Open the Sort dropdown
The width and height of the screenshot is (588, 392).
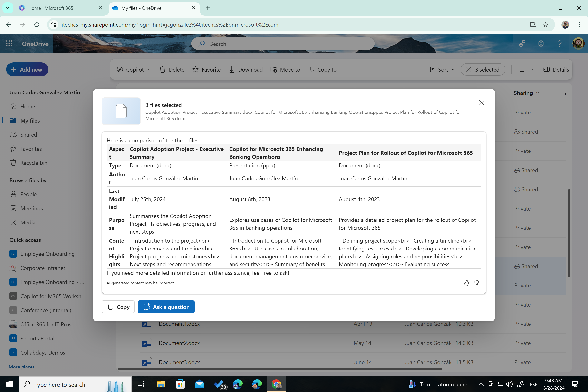(442, 70)
